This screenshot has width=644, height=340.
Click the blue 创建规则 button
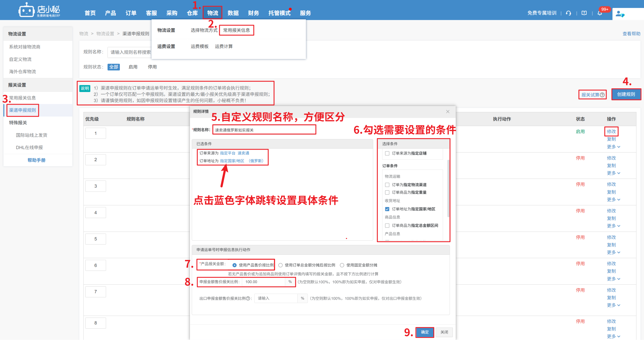coord(626,94)
